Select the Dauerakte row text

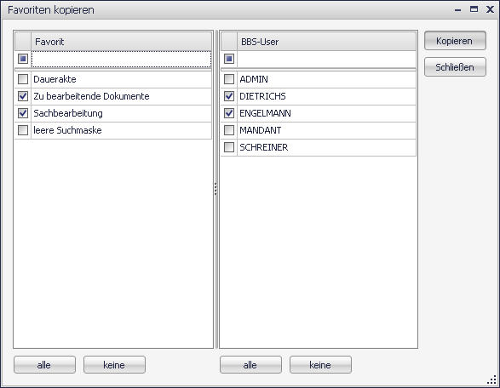coord(55,79)
